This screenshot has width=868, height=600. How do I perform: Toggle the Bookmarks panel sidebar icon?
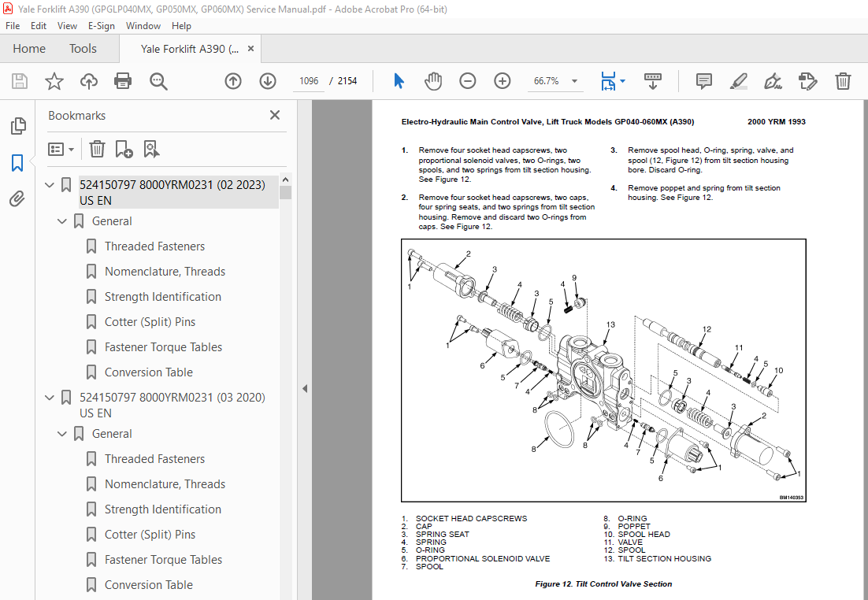pos(17,163)
